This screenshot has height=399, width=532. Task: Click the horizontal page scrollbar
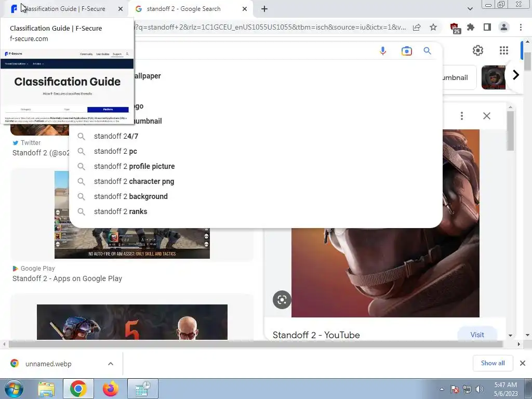point(255,344)
